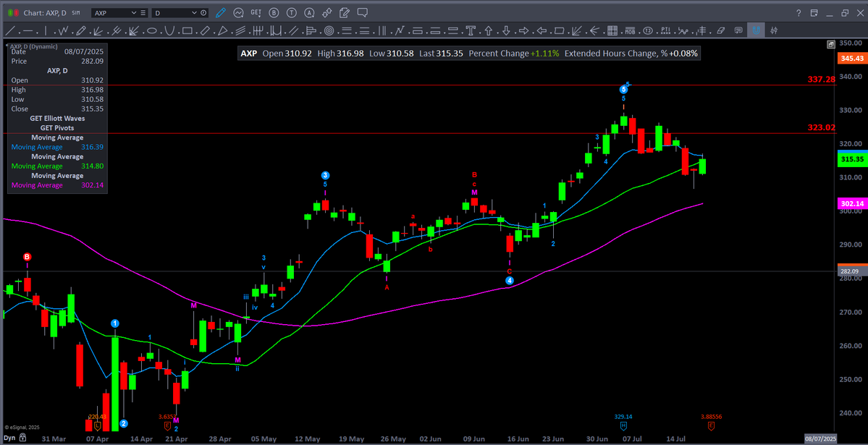Click the 345.43 orange price axis tag
Viewport: 868px width, 445px height.
point(853,58)
